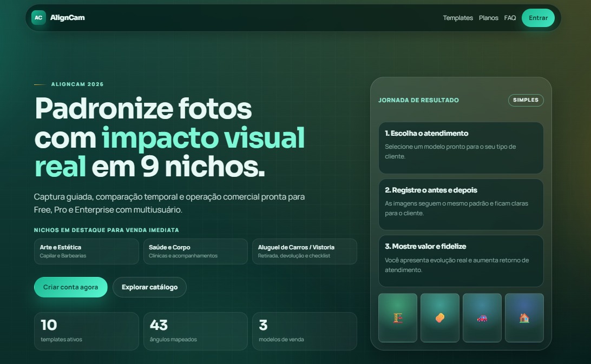Select the sponge icon tile
Viewport: 591px width, 364px height.
point(439,317)
